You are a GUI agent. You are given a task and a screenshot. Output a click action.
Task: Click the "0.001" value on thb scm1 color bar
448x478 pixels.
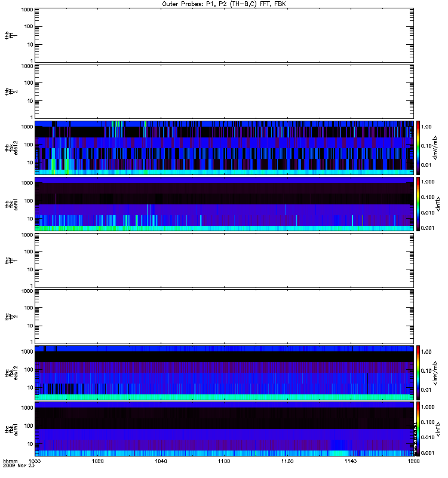428,228
